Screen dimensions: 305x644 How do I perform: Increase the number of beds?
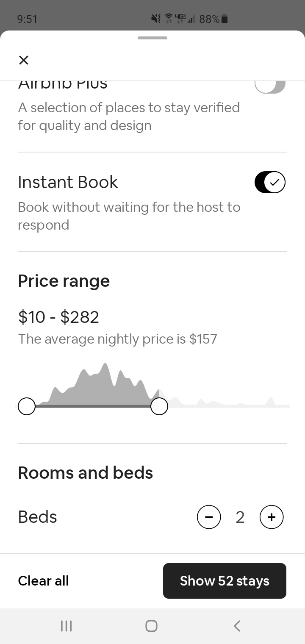[x=272, y=517]
